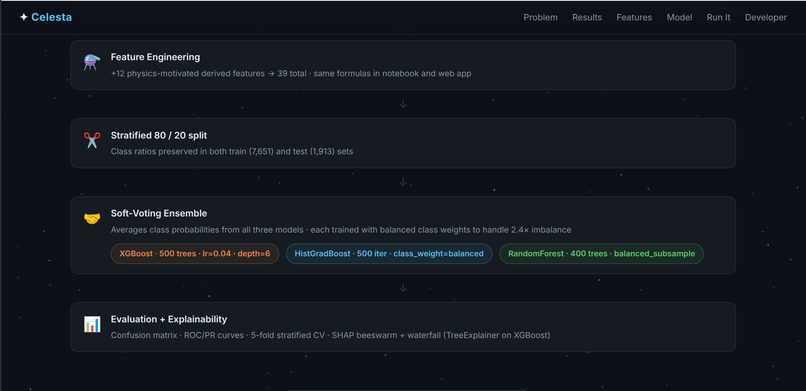Viewport: 806px width, 391px height.
Task: Click the Celesta logo star icon
Action: [x=24, y=17]
